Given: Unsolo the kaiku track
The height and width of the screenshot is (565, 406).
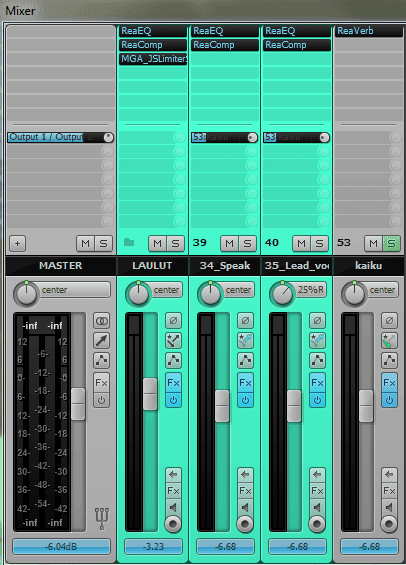Looking at the screenshot, I should click(x=392, y=244).
